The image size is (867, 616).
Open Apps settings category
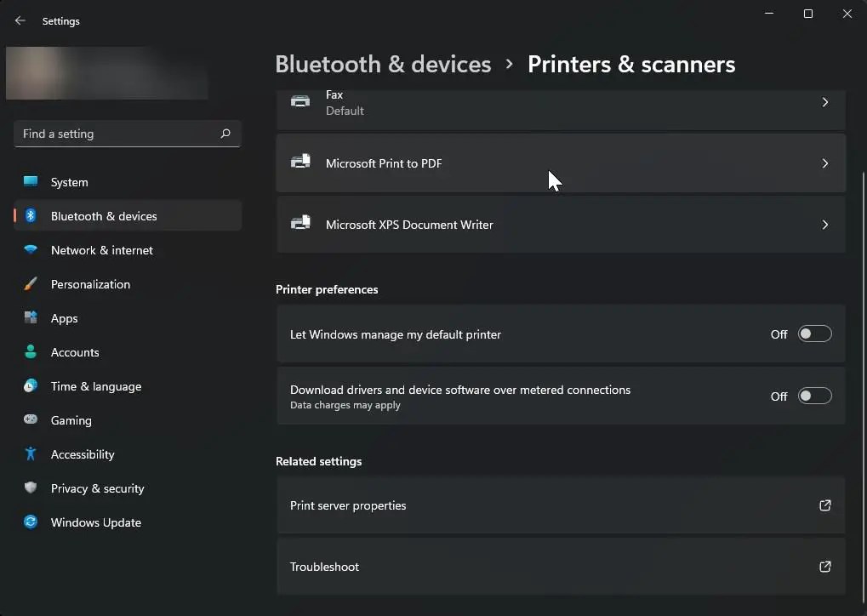[x=128, y=318]
